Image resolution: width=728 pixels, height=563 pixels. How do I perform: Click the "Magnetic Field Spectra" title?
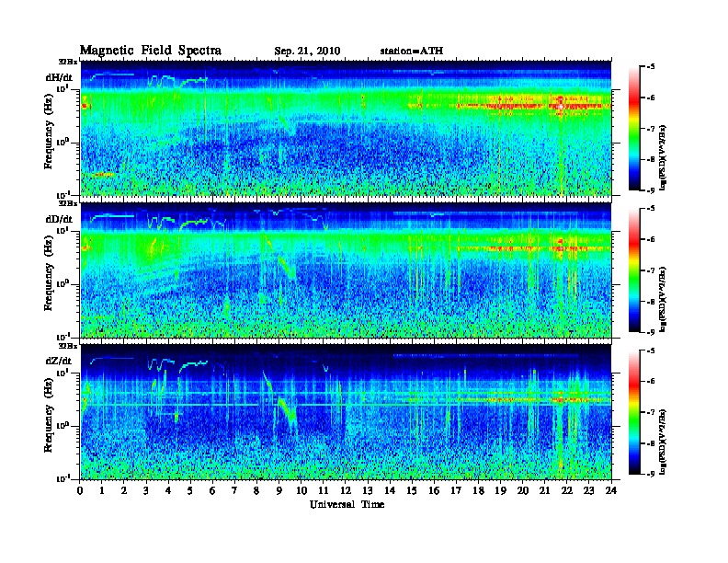click(x=150, y=51)
